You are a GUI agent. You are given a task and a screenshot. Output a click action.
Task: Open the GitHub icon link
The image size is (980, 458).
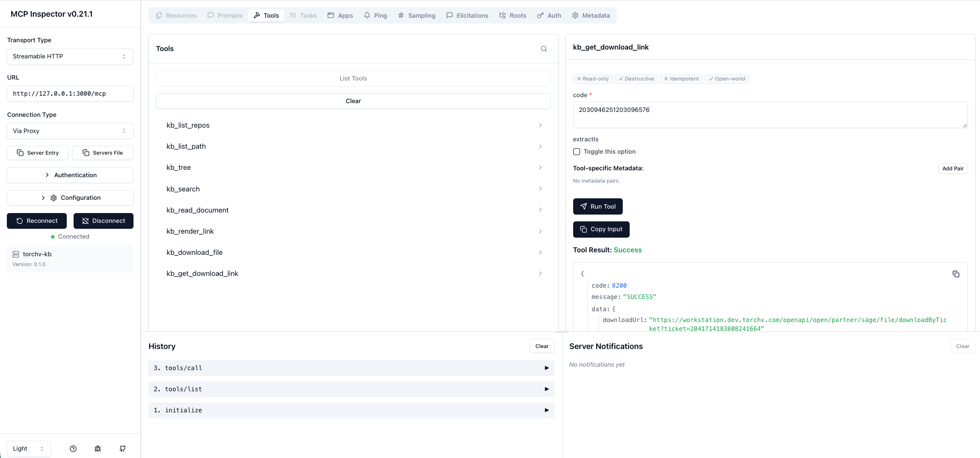click(x=123, y=449)
